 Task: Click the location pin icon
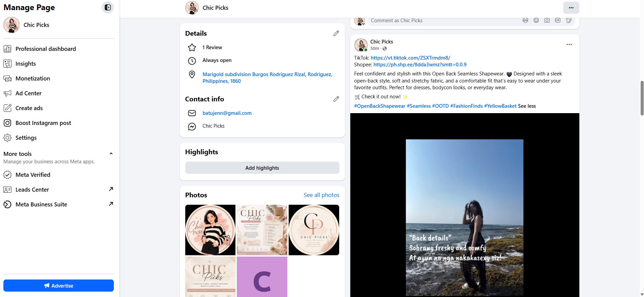[192, 74]
